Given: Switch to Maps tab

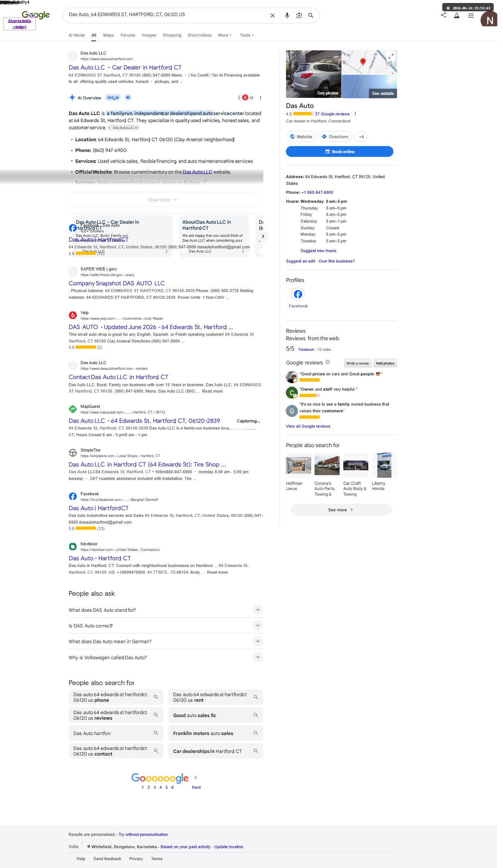Looking at the screenshot, I should pos(109,35).
